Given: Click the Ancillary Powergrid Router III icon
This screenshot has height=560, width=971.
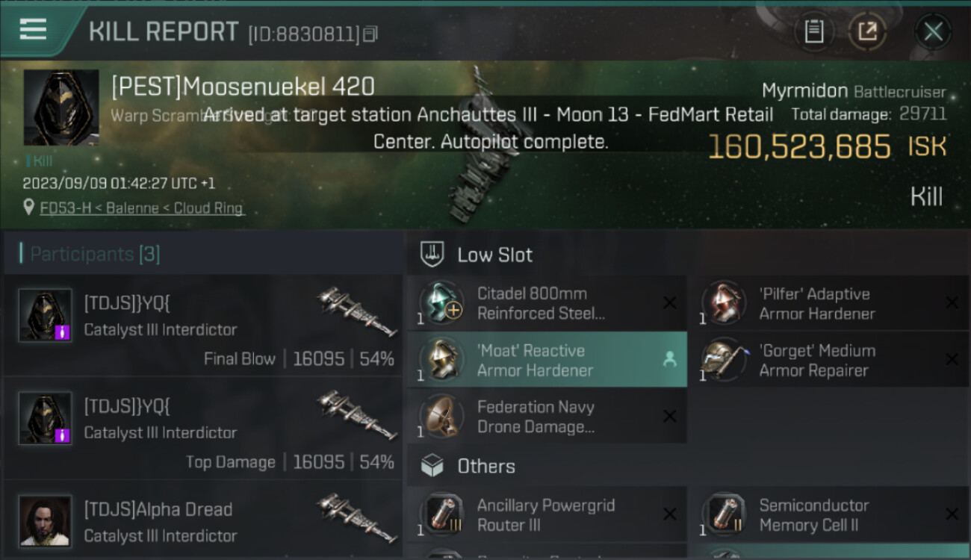Looking at the screenshot, I should [x=442, y=514].
